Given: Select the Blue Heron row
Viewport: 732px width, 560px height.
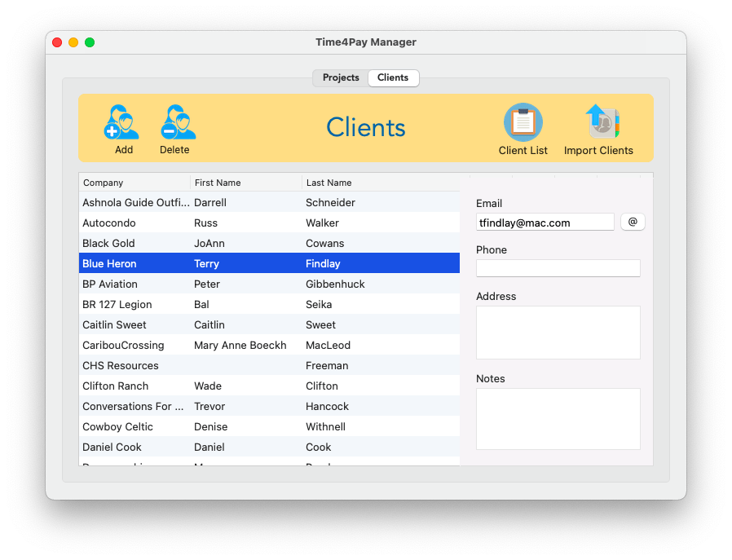Looking at the screenshot, I should pyautogui.click(x=269, y=263).
